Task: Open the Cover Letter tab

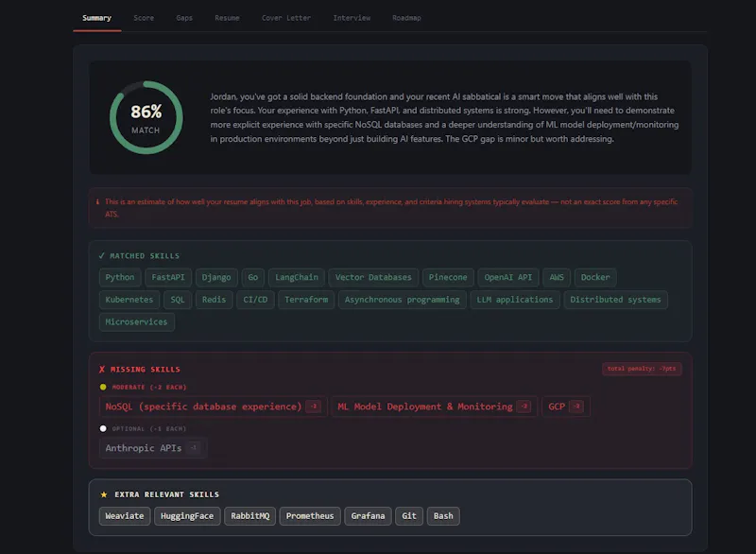Action: [286, 18]
